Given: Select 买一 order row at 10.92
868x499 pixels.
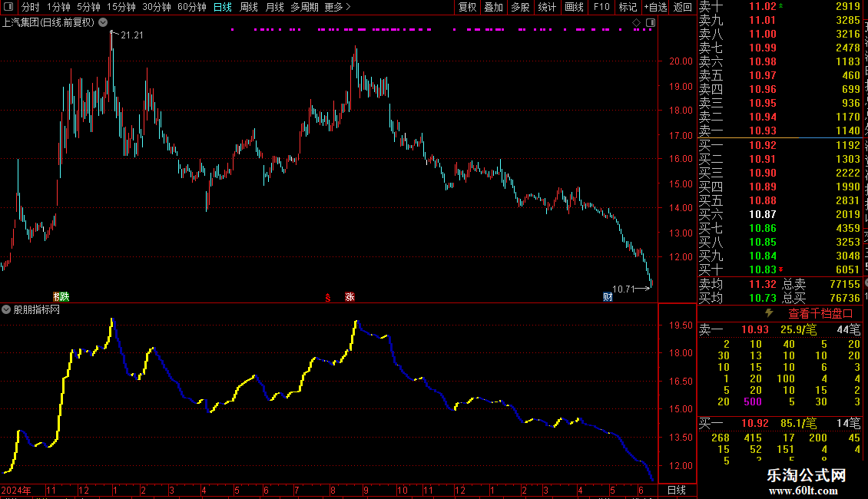Looking at the screenshot, I should point(780,145).
